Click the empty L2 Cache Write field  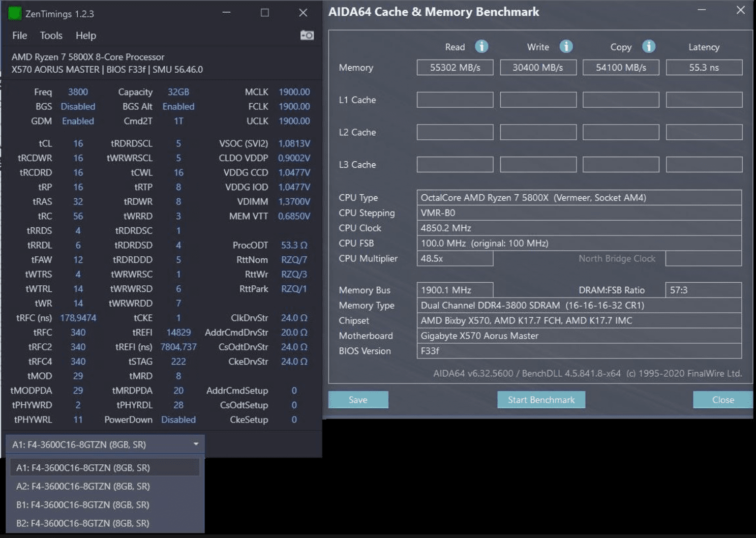[538, 132]
